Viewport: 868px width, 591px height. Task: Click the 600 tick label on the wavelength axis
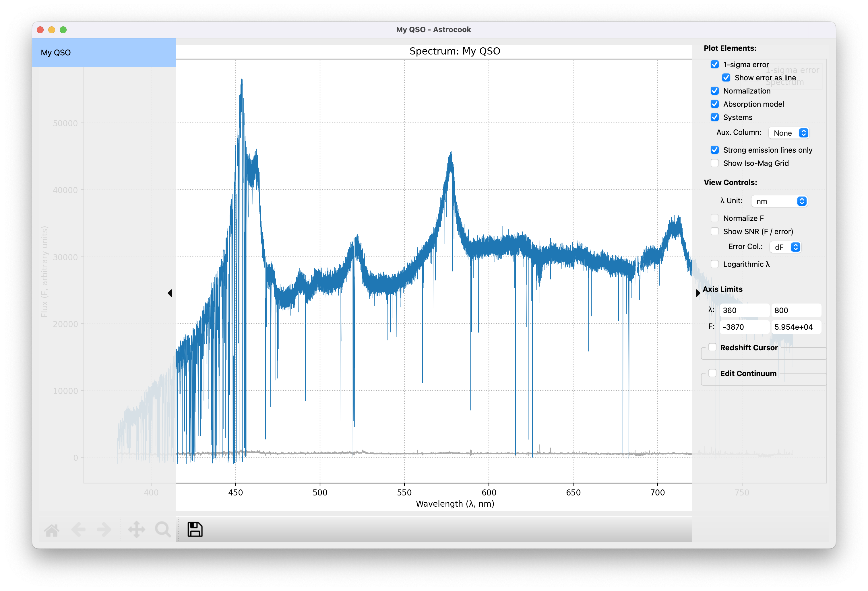(489, 492)
